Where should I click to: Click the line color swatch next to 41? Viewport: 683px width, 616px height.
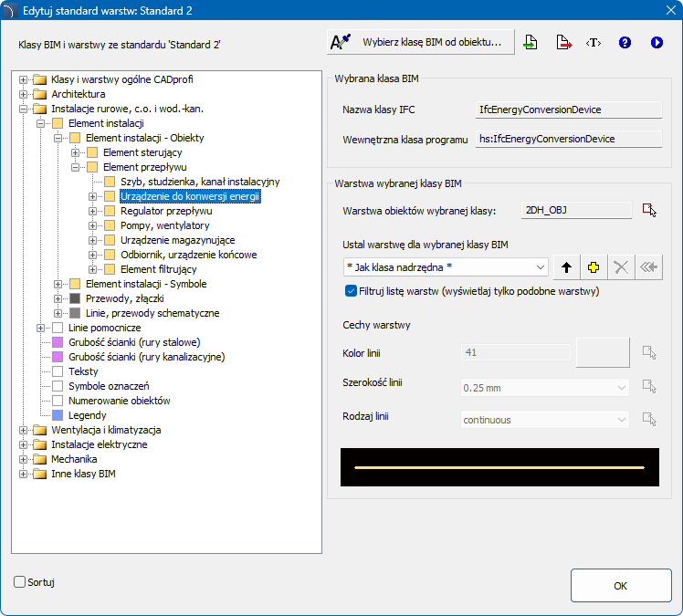point(602,352)
